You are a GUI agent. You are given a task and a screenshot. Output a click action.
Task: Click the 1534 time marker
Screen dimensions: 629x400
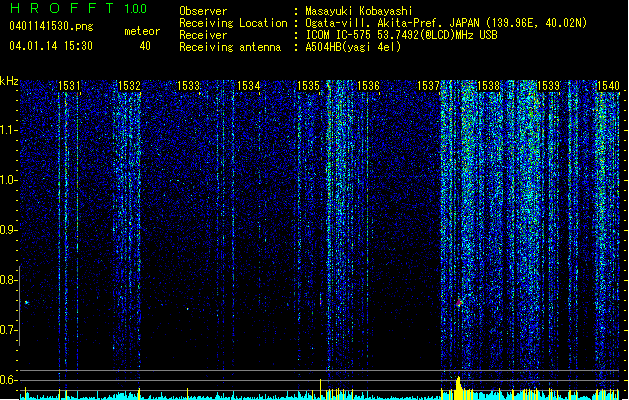coord(249,86)
